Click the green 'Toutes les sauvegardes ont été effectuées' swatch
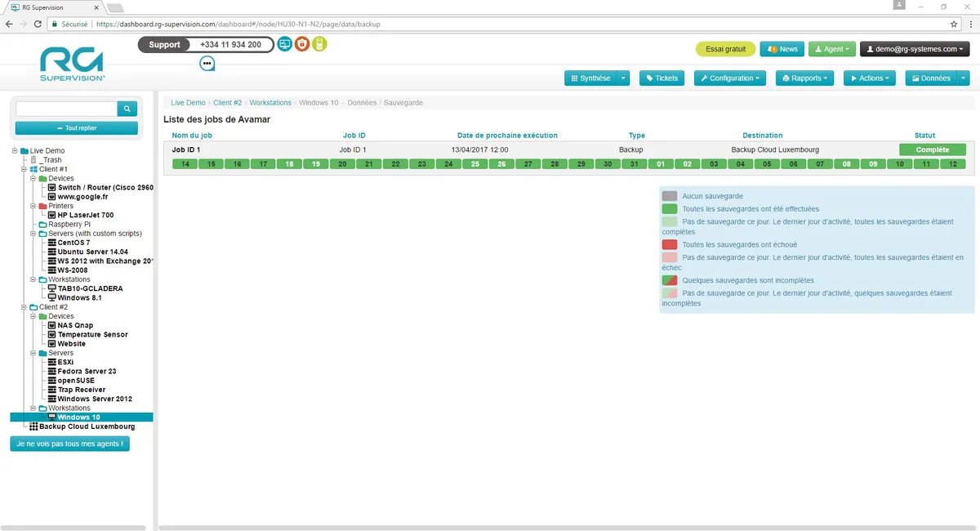This screenshot has width=980, height=531. [x=670, y=209]
